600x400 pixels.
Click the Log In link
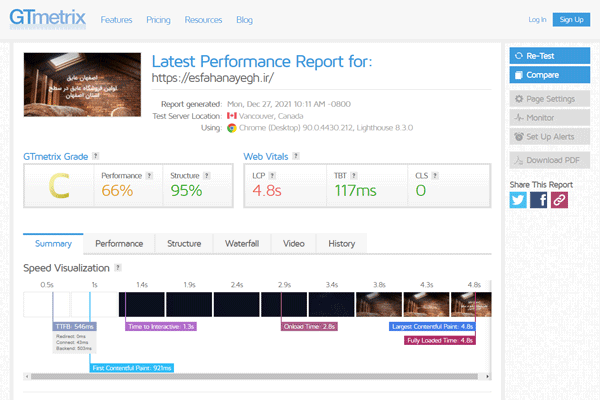[536, 19]
